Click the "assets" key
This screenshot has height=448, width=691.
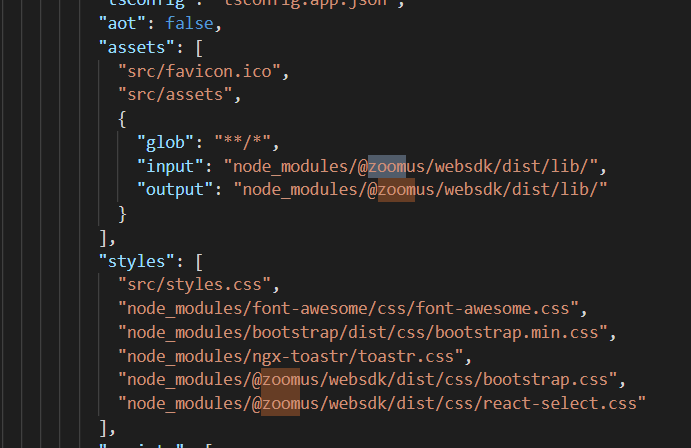click(x=136, y=47)
